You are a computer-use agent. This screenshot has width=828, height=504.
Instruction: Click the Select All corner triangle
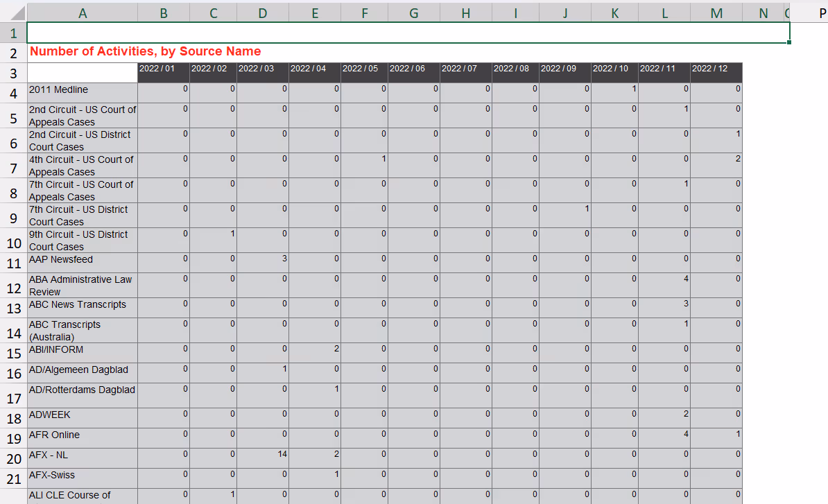click(x=17, y=12)
